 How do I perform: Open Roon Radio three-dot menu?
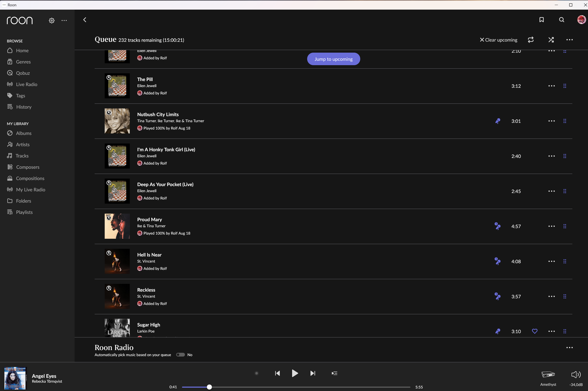click(x=570, y=348)
